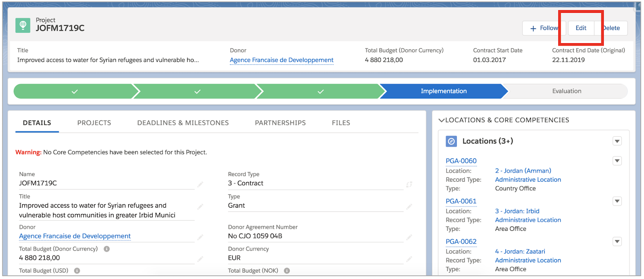Viewport: 644px width, 279px height.
Task: Open the PGA-0060 row actions dropdown
Action: pos(617,161)
